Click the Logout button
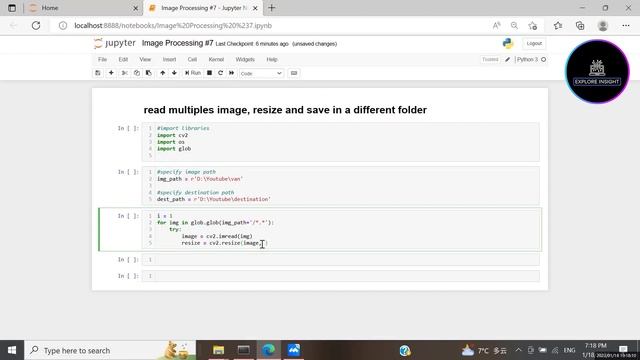This screenshot has width=640, height=360. click(534, 43)
